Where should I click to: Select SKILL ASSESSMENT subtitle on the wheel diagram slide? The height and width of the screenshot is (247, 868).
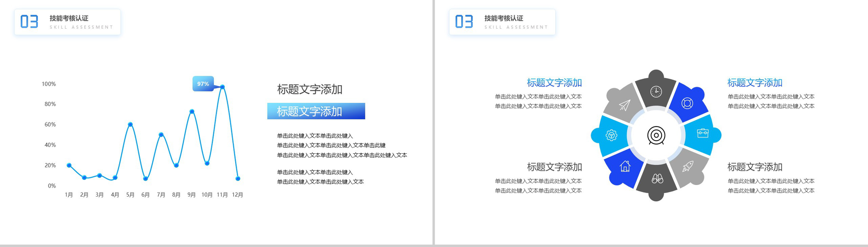(516, 27)
